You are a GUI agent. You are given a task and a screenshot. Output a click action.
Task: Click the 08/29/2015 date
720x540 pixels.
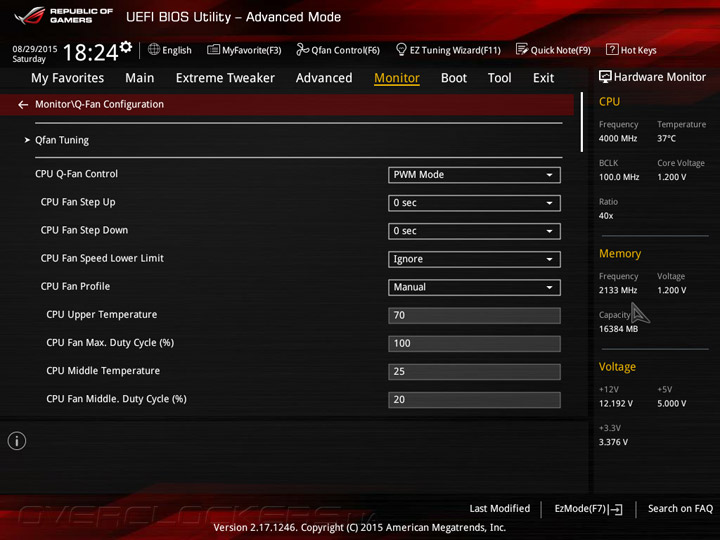coord(35,49)
